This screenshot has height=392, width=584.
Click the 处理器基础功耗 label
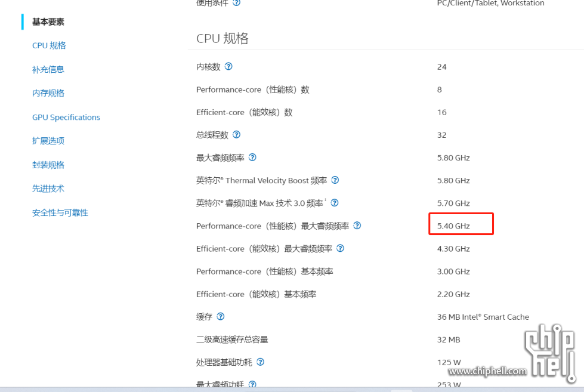[224, 362]
